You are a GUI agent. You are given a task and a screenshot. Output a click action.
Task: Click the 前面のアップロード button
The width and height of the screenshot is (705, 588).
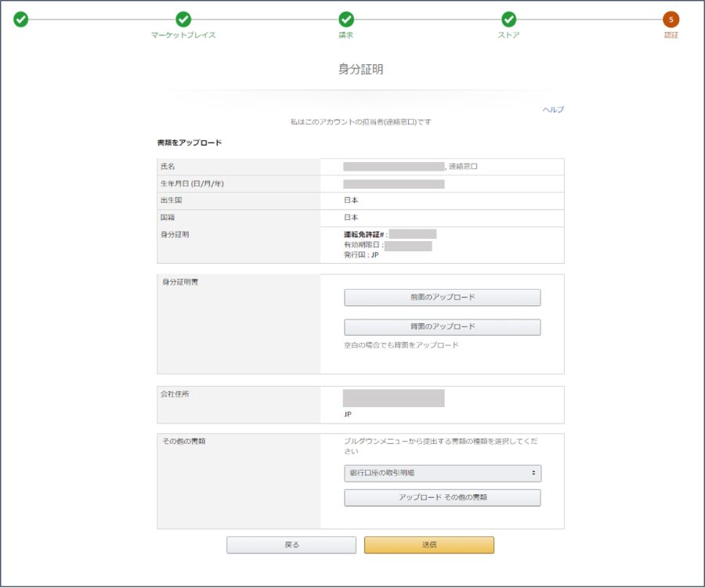[443, 298]
